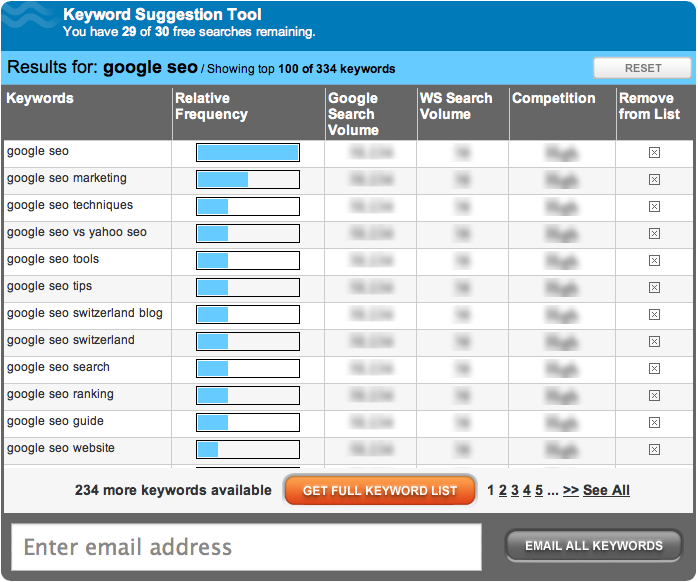The height and width of the screenshot is (582, 698).
Task: Go to results page 4
Action: tap(527, 490)
